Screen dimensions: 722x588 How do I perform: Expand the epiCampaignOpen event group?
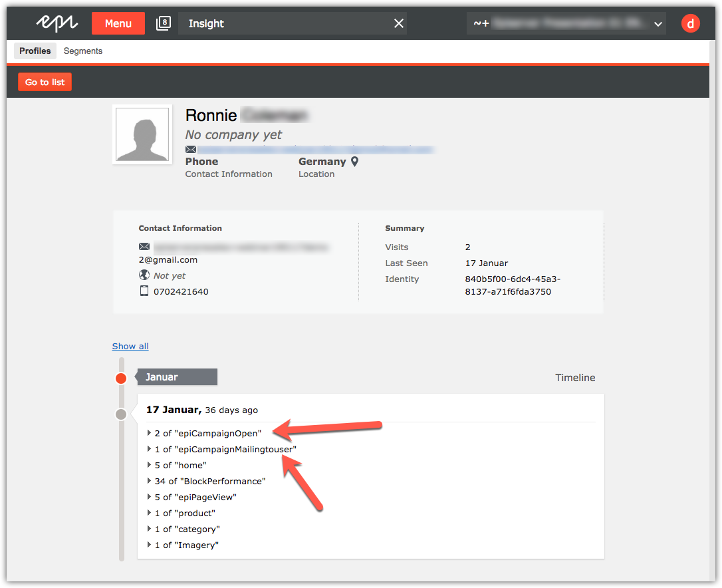[149, 433]
